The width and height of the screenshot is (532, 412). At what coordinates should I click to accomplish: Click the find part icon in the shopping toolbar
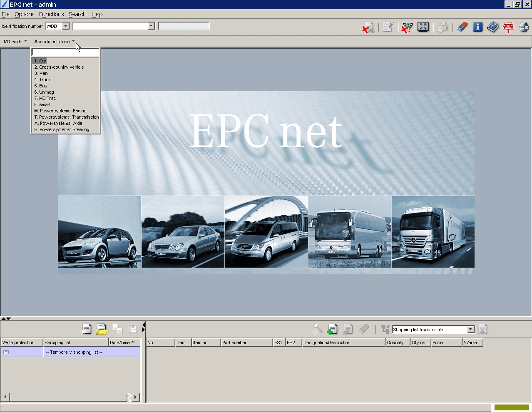316,329
